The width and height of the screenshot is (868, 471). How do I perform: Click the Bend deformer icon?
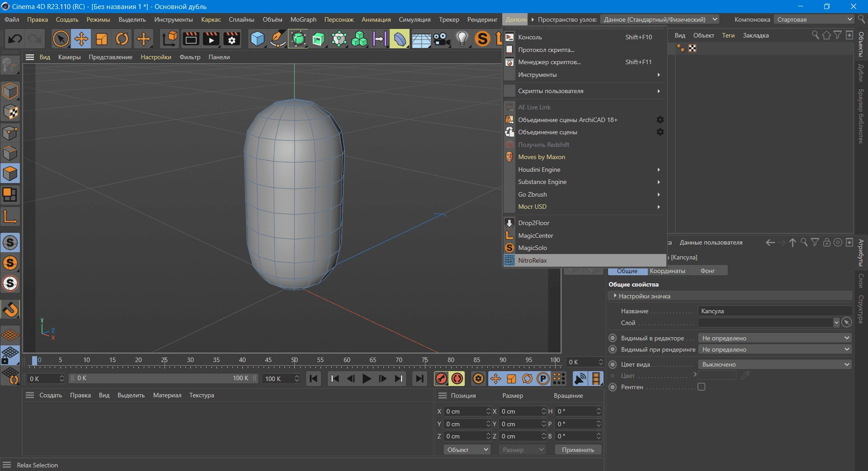tap(400, 39)
